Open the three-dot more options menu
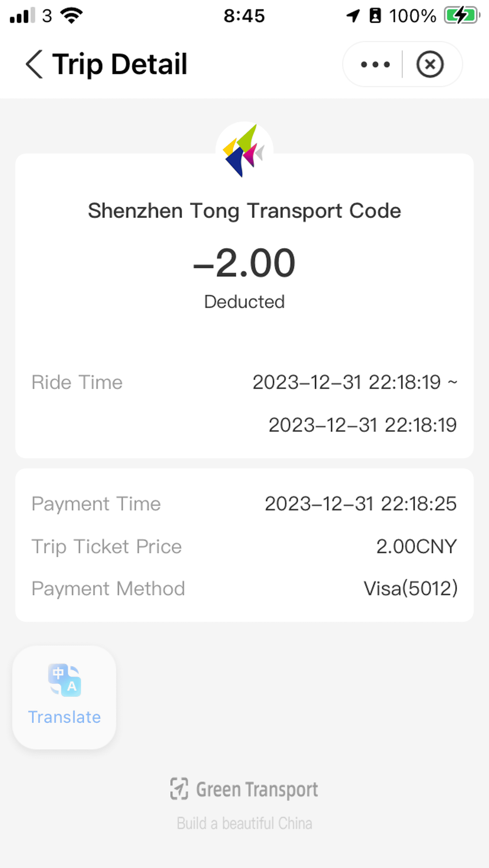This screenshot has height=868, width=489. coord(375,64)
